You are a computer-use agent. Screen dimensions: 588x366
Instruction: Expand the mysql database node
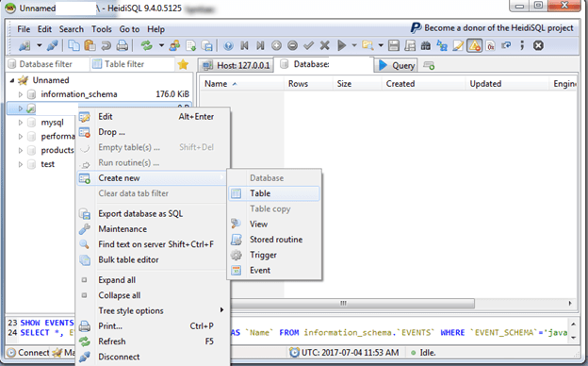point(21,123)
